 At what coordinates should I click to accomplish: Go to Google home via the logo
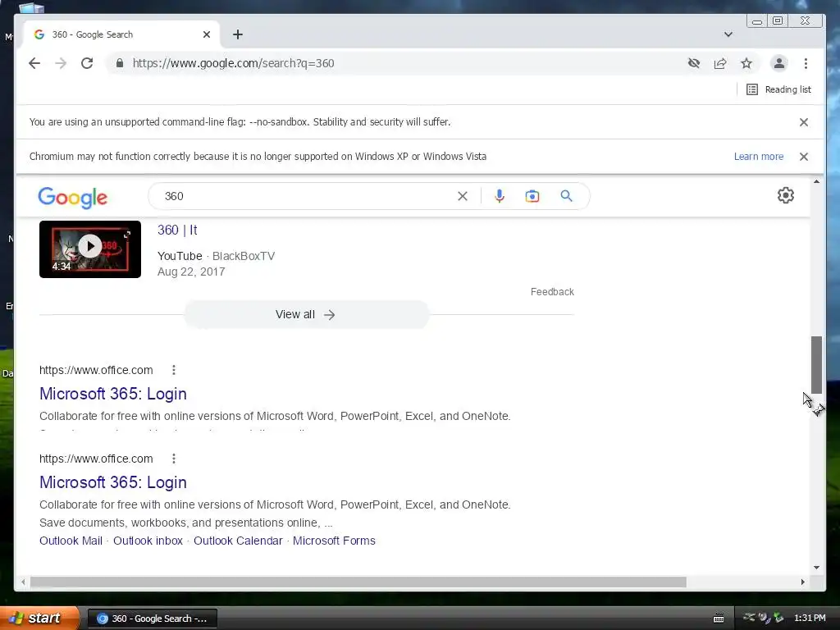coord(73,197)
